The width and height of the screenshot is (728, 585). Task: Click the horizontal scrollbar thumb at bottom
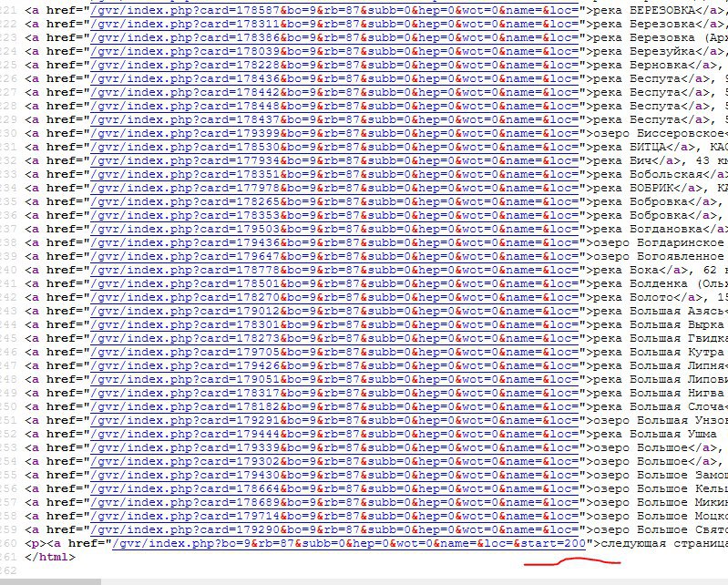50,581
